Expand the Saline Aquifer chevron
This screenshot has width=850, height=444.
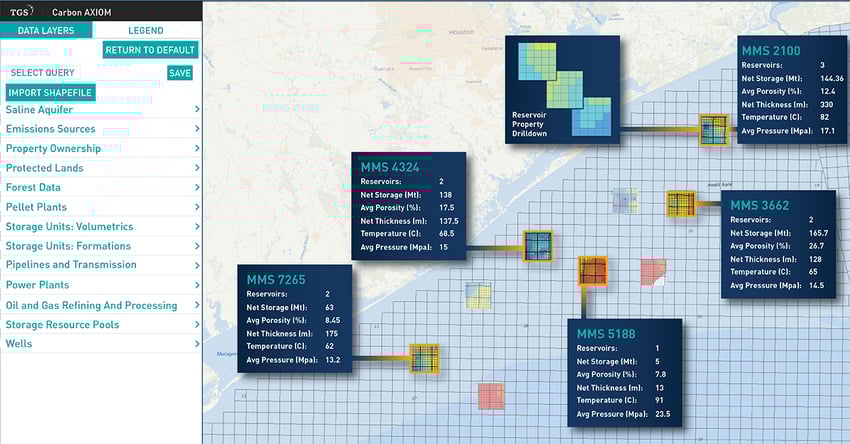click(197, 109)
